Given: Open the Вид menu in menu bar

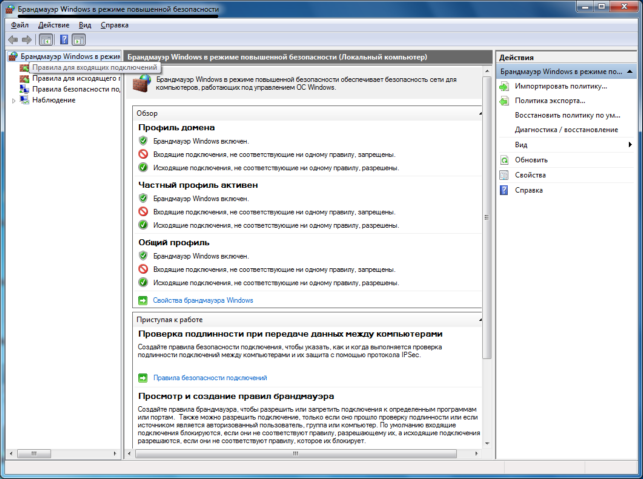Looking at the screenshot, I should [85, 25].
